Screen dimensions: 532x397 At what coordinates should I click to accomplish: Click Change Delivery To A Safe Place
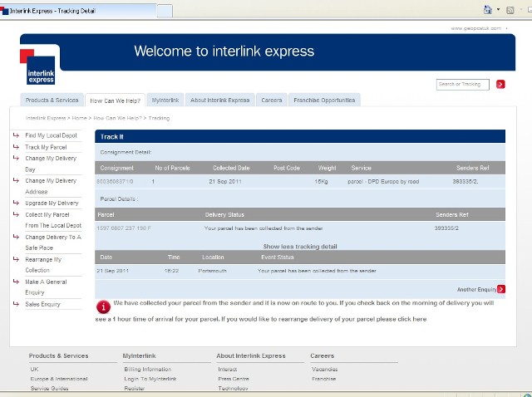tap(53, 243)
